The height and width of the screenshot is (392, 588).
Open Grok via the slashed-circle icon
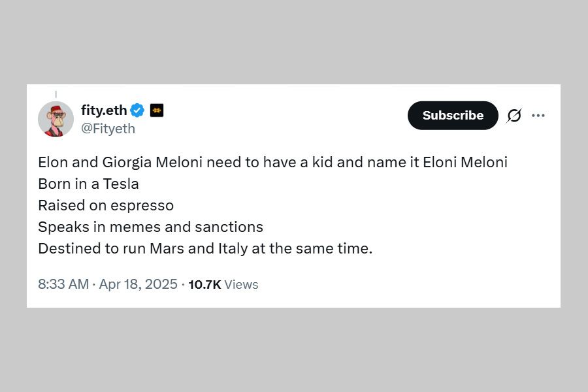pos(514,116)
